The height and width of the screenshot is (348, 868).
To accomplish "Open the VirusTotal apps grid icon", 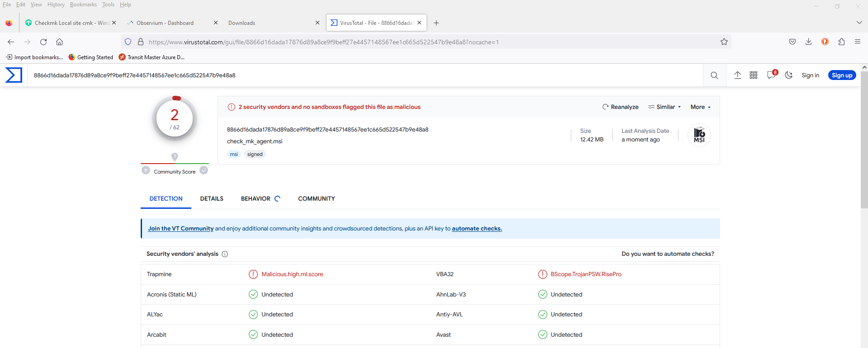I will pyautogui.click(x=754, y=75).
